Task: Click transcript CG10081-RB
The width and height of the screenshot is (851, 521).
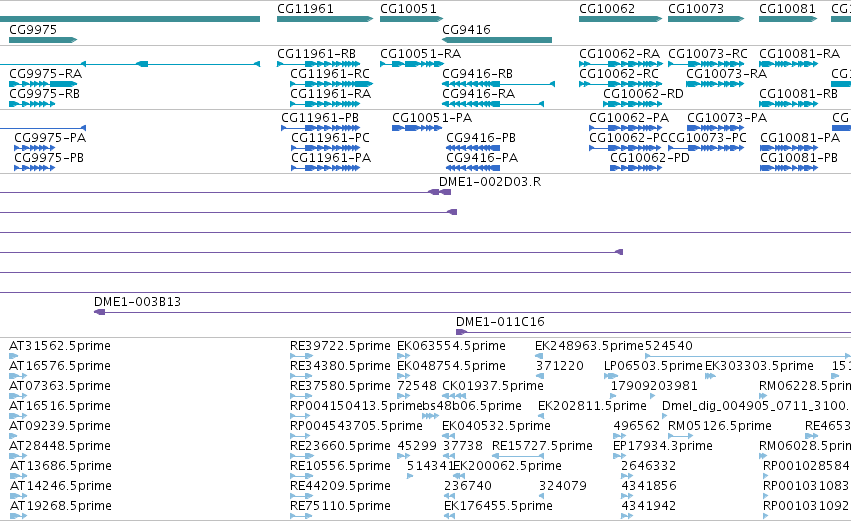Action: pyautogui.click(x=788, y=104)
